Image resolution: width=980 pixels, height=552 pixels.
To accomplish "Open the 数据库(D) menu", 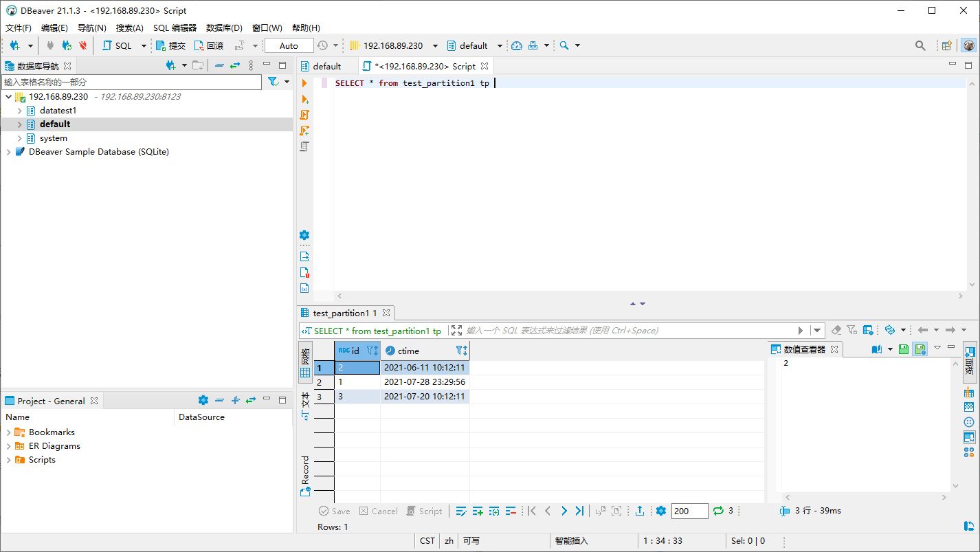I will 224,28.
